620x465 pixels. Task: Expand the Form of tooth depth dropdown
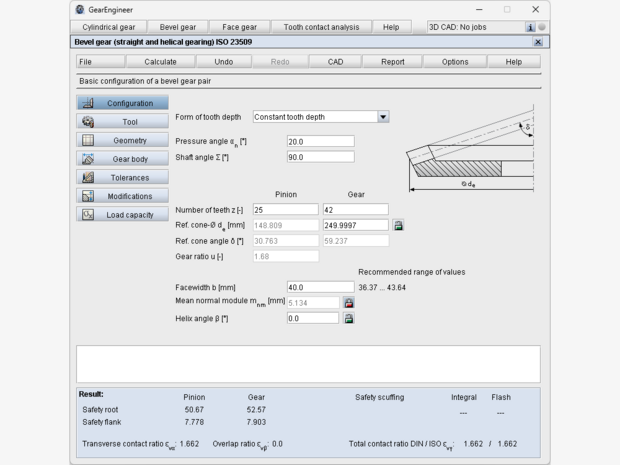coord(383,116)
